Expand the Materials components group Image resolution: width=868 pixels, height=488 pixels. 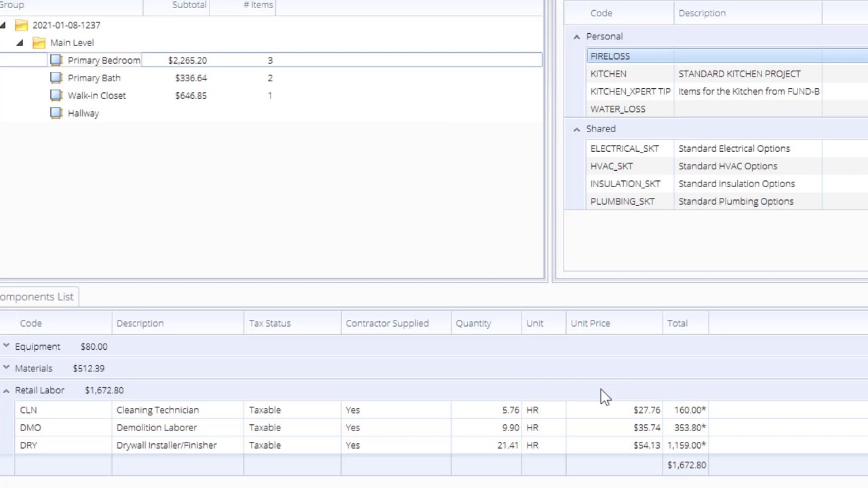(x=6, y=368)
